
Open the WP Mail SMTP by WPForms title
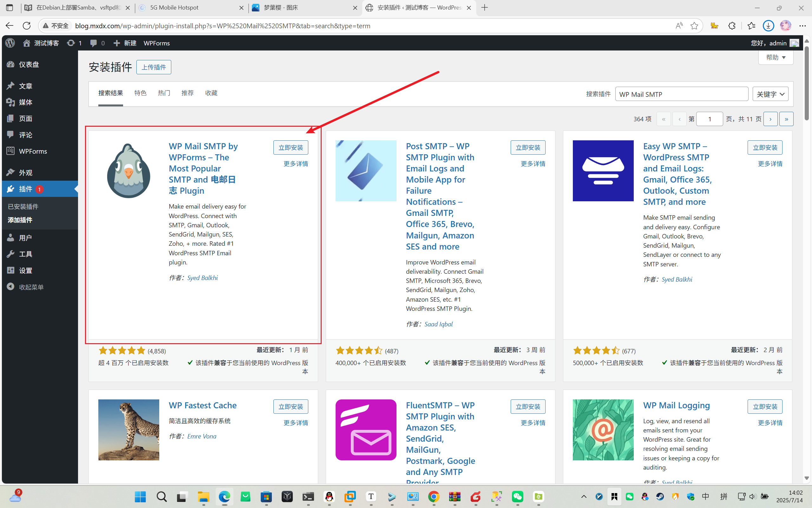203,168
